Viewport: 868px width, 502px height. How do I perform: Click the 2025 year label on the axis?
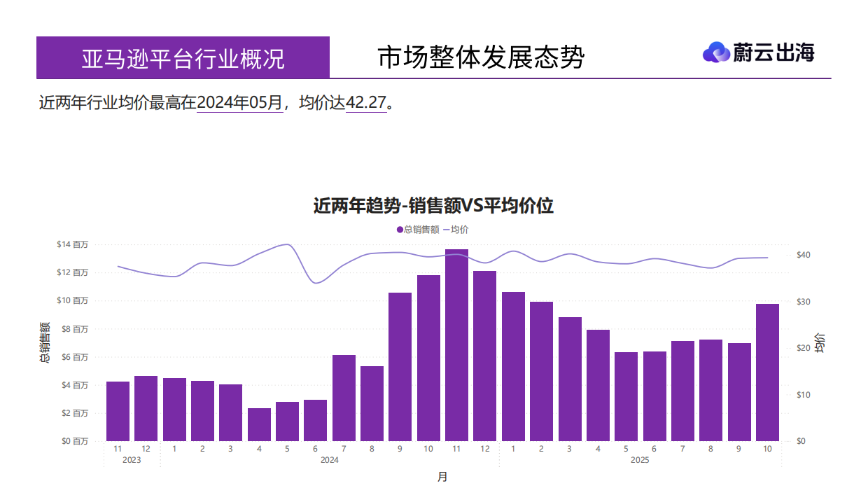[x=641, y=460]
